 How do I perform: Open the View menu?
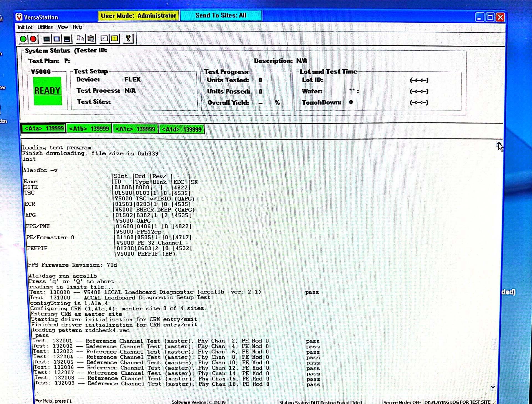63,27
